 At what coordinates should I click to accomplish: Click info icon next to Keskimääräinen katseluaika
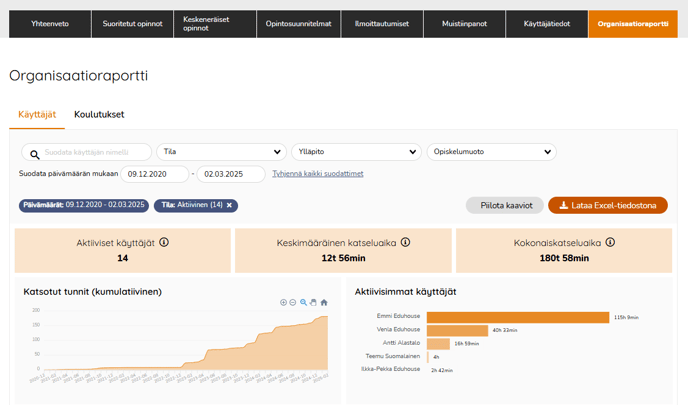click(405, 242)
